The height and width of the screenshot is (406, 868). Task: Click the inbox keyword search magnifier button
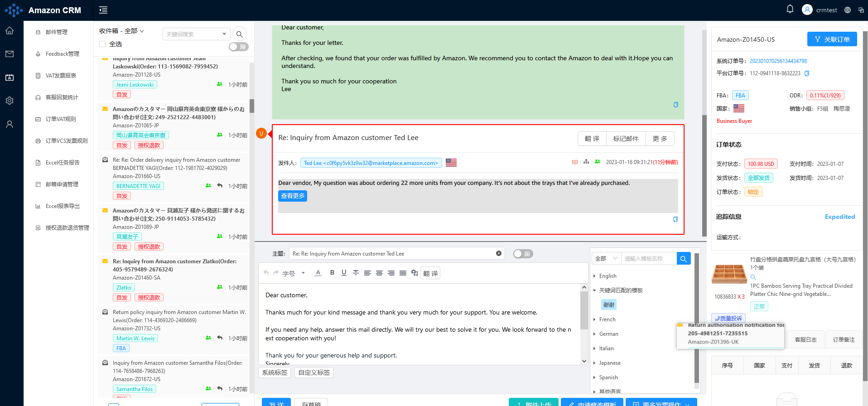coord(240,34)
